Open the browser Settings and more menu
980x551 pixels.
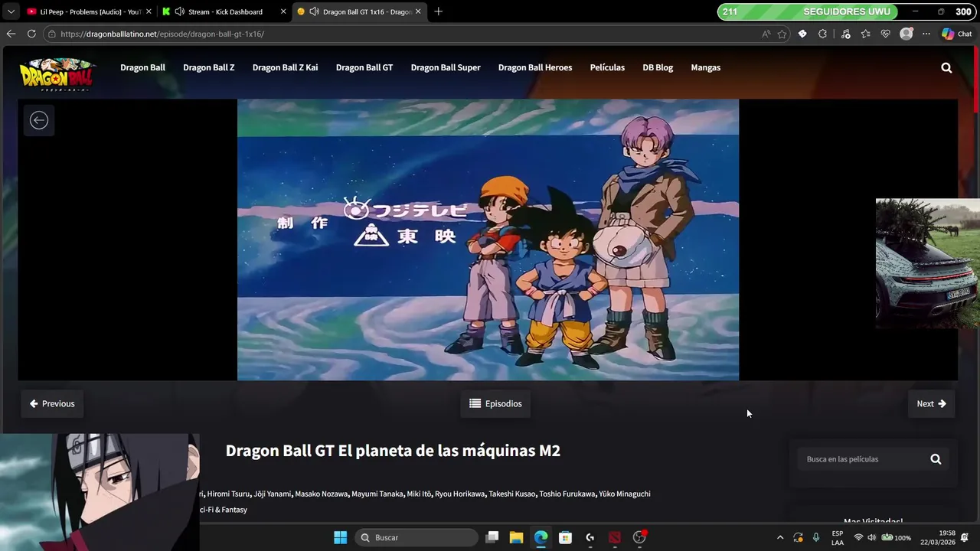click(926, 34)
